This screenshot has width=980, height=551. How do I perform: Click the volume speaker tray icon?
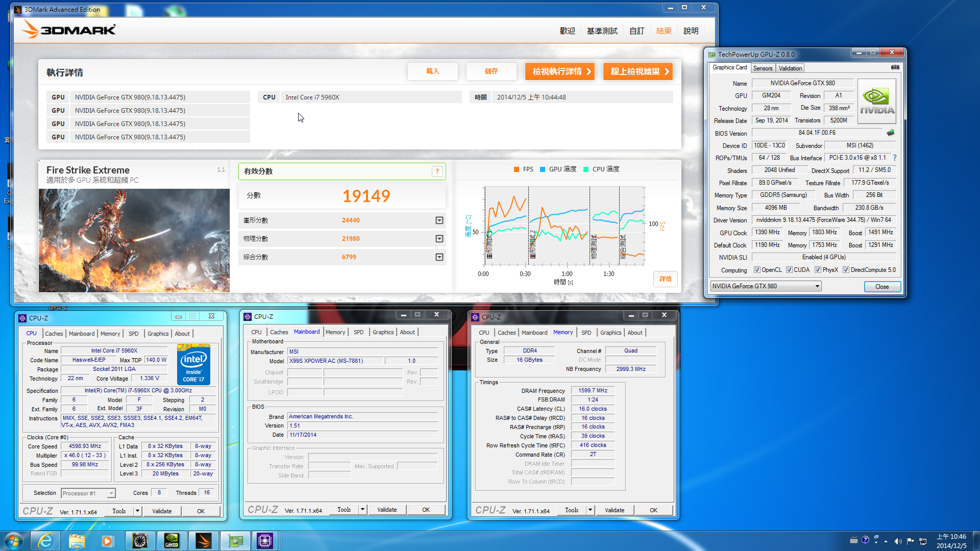point(898,541)
